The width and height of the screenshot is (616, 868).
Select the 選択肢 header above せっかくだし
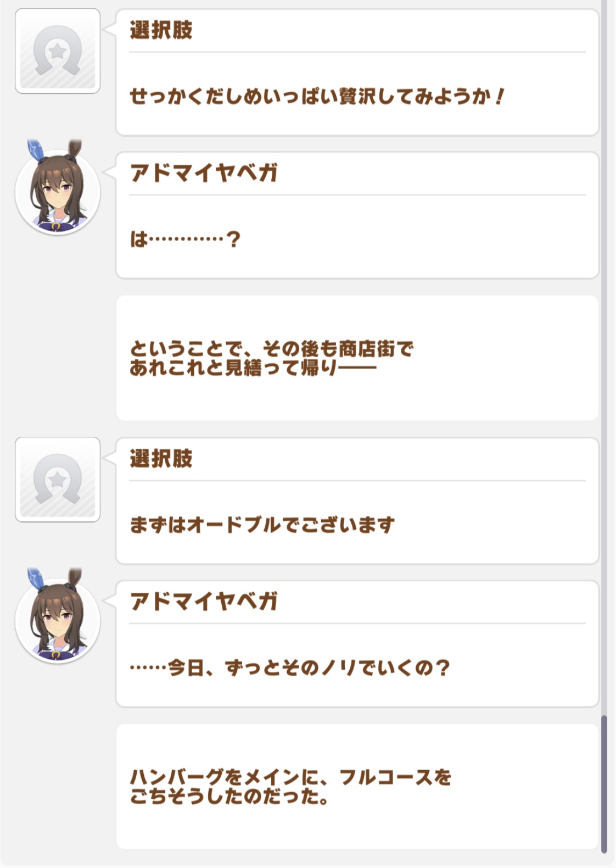[x=161, y=30]
